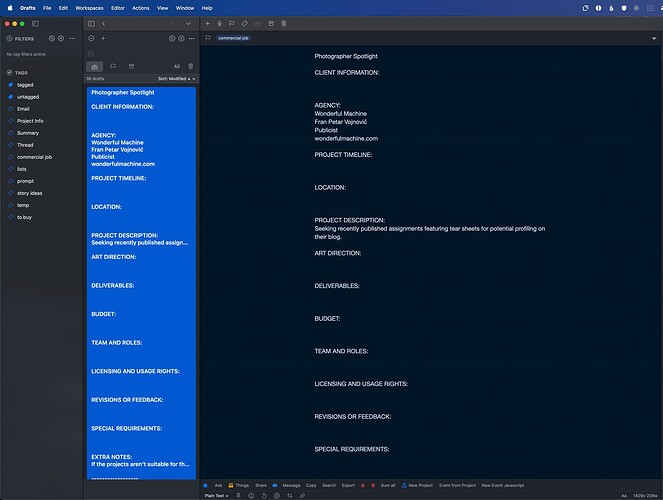Open the Actions menu
663x500 pixels.
point(141,8)
